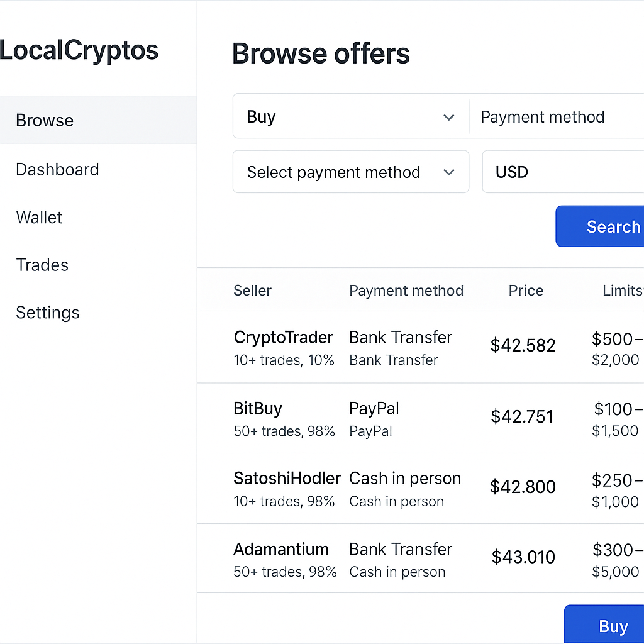Open Adamantium's bank transfer listing

(281, 549)
